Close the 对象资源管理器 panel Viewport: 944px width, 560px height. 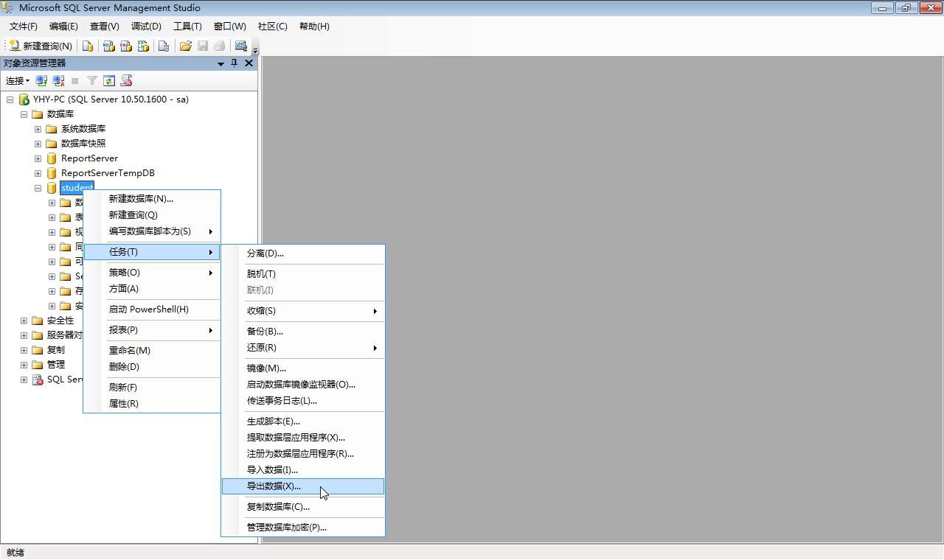[x=249, y=63]
